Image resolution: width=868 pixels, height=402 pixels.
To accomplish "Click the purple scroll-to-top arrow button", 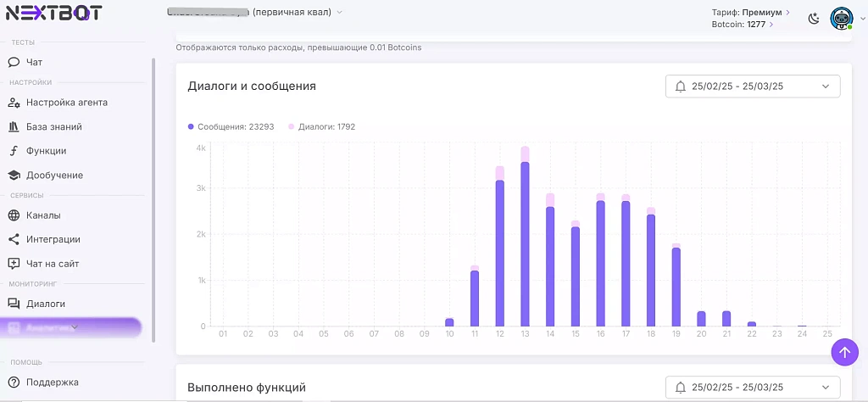I will pyautogui.click(x=844, y=352).
